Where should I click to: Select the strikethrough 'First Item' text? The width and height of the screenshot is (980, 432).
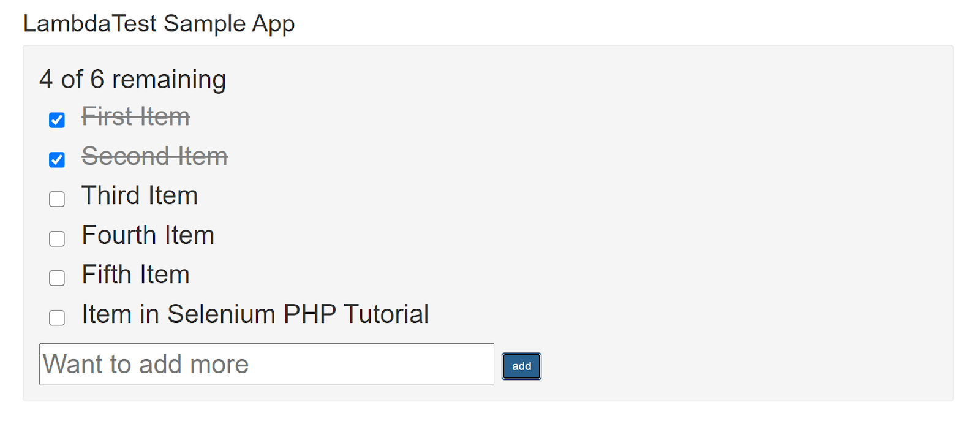pos(135,116)
